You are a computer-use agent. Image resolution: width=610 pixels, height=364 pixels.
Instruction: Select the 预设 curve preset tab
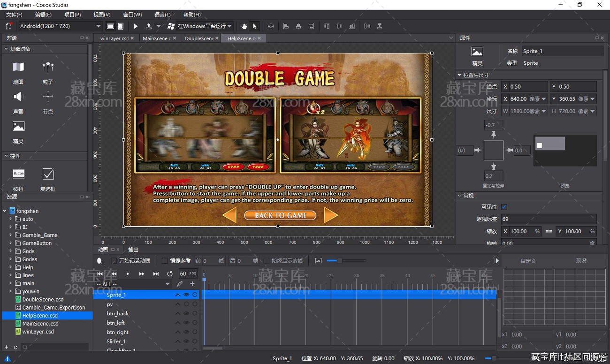(581, 261)
